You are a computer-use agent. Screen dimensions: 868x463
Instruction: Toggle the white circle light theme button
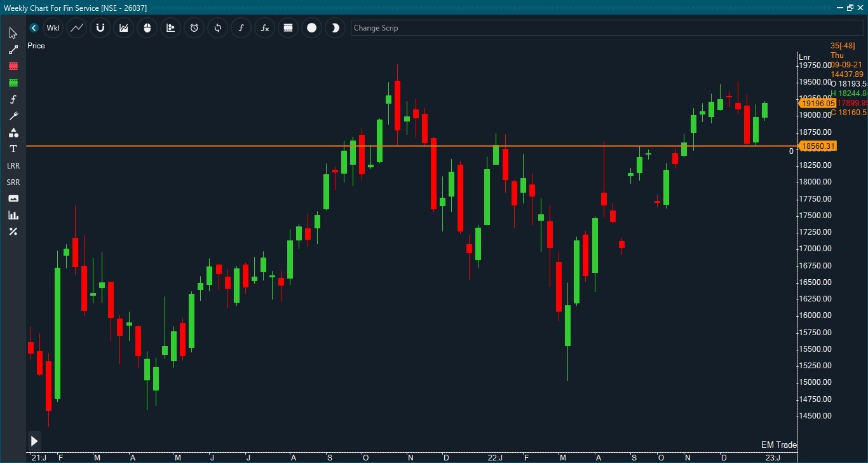click(x=311, y=28)
